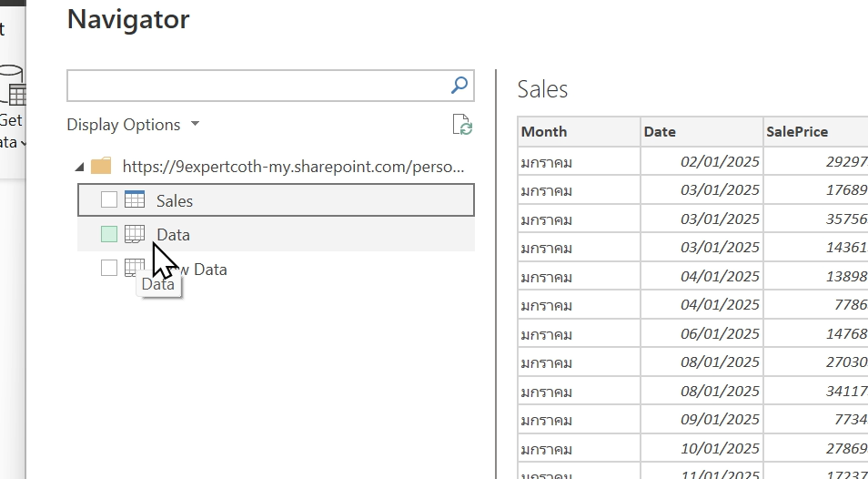Click the Date column header

pos(701,132)
